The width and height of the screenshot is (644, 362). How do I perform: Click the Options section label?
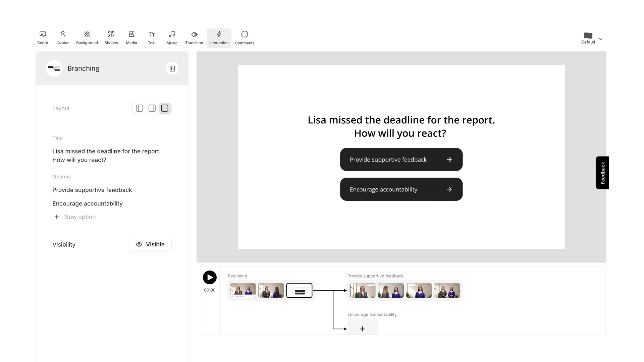[61, 177]
